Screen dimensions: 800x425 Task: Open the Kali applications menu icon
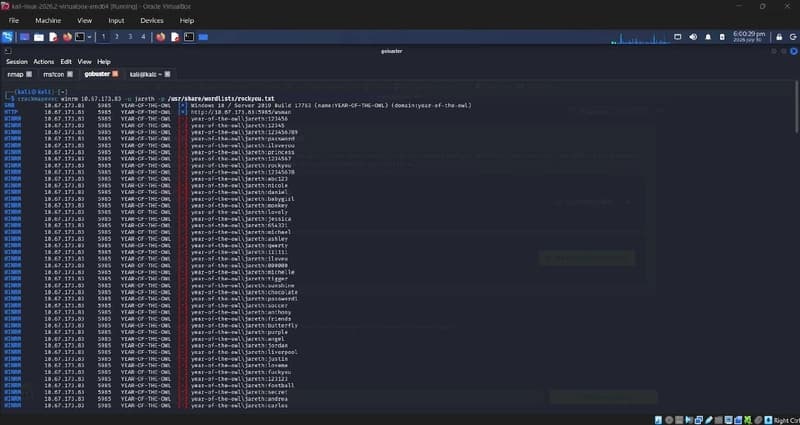pyautogui.click(x=7, y=37)
